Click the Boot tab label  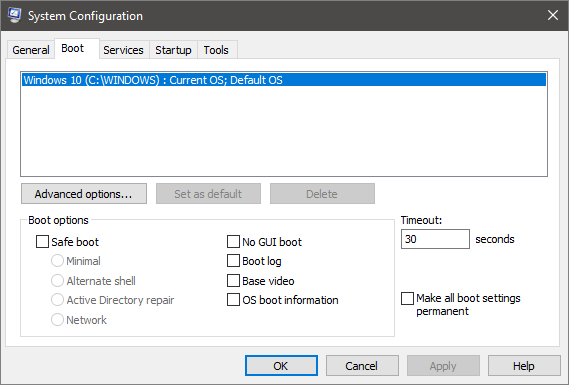point(73,48)
